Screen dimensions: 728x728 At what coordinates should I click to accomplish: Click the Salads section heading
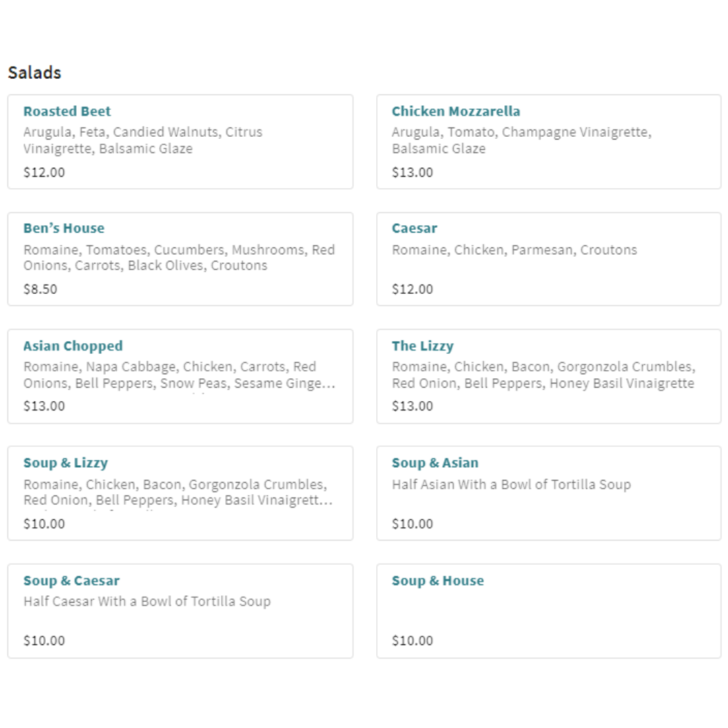click(x=34, y=73)
